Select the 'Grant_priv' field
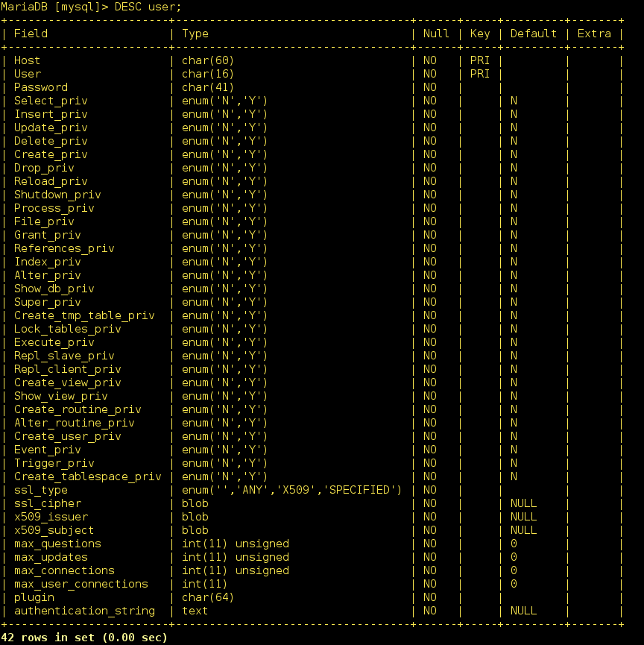 47,235
